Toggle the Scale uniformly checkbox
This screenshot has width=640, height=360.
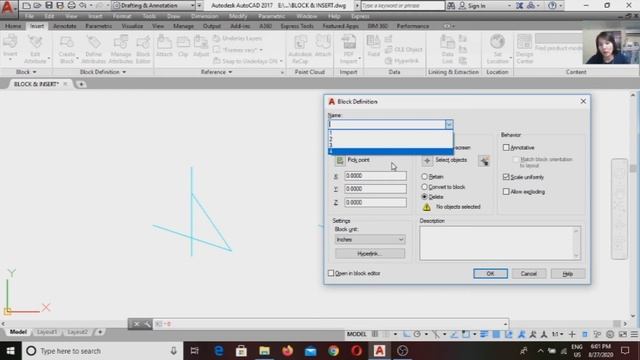click(x=506, y=177)
